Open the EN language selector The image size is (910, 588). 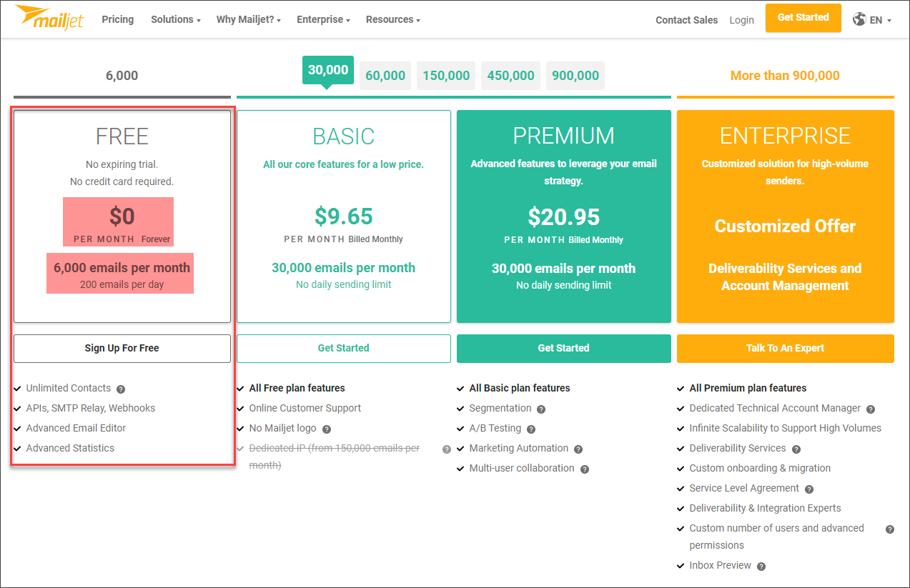point(880,20)
